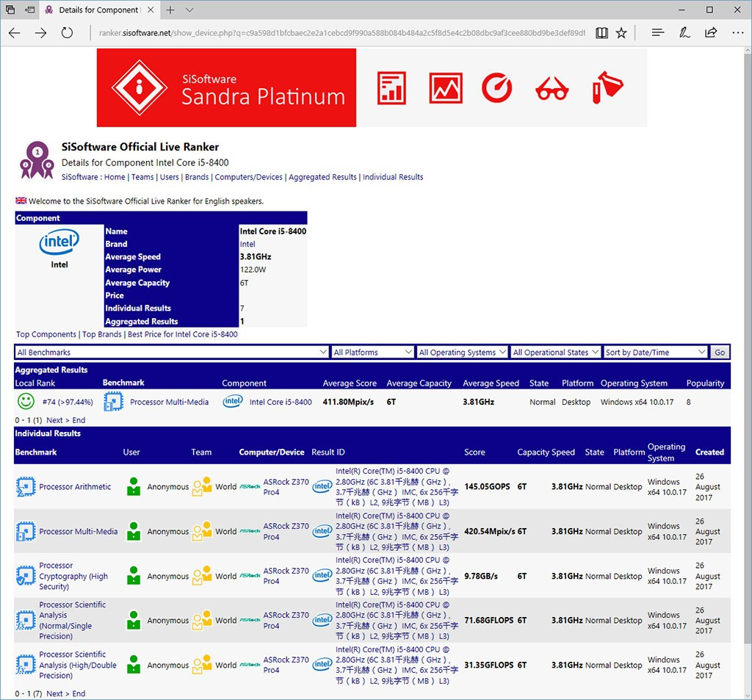Expand the Sort by Date/Time dropdown
Viewport: 752px width, 700px height.
coord(655,353)
